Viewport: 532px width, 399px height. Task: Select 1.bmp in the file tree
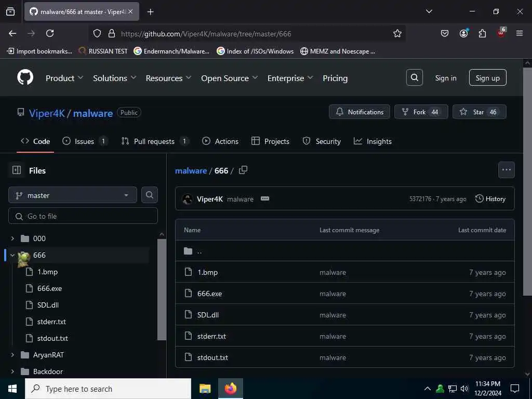47,272
